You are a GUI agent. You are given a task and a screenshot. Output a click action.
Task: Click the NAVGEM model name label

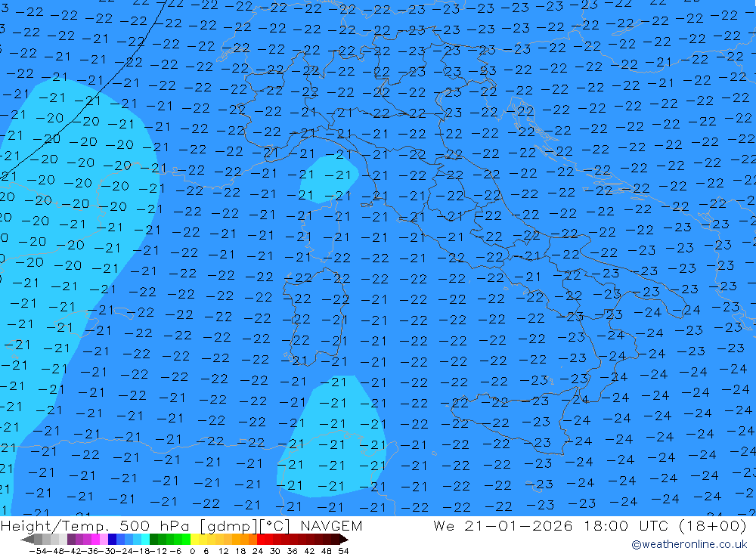(x=331, y=525)
